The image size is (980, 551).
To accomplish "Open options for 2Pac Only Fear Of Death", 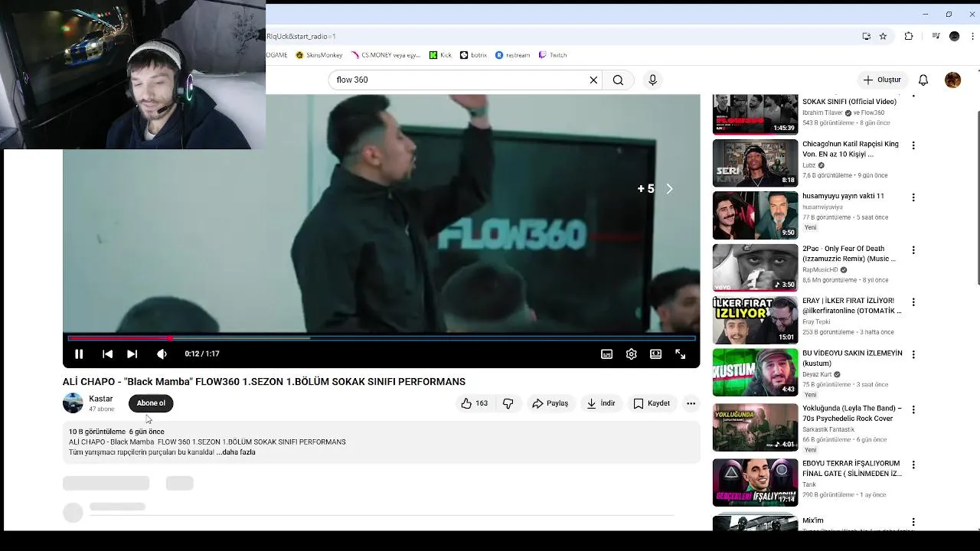I will 913,250.
